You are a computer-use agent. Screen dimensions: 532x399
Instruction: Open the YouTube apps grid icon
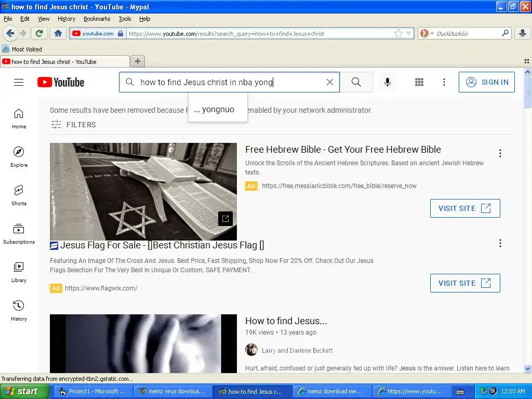pyautogui.click(x=419, y=82)
